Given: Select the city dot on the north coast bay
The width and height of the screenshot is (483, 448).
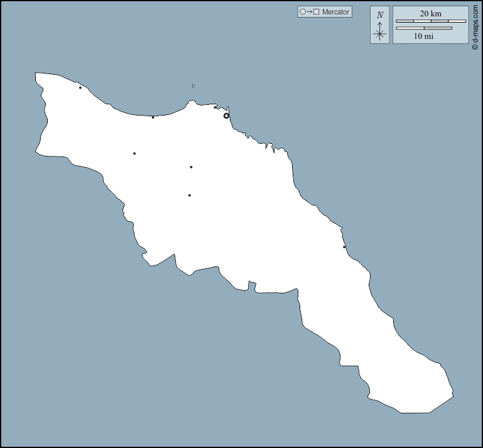Looking at the screenshot, I should tap(153, 117).
